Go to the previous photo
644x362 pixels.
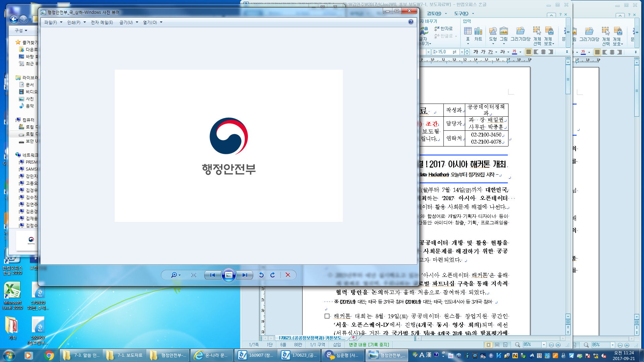(213, 275)
